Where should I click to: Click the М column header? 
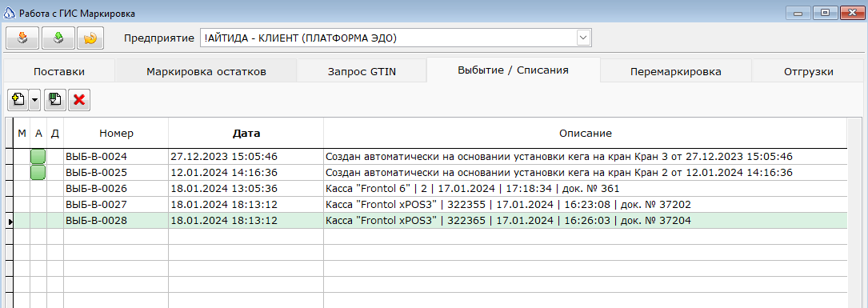[x=22, y=133]
